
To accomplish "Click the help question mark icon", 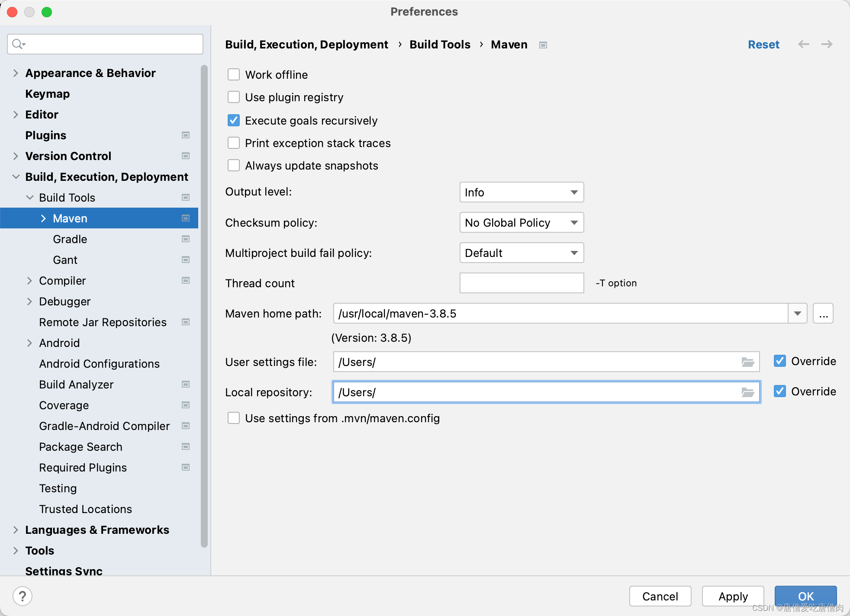I will [x=23, y=596].
